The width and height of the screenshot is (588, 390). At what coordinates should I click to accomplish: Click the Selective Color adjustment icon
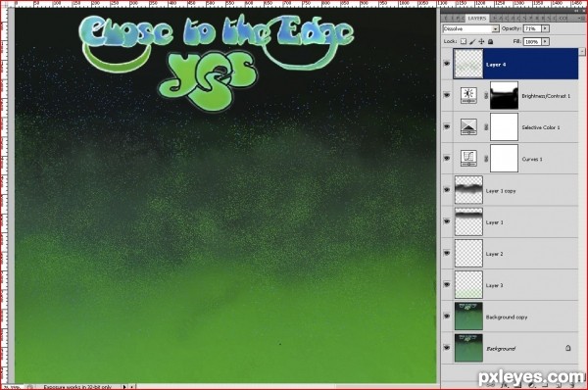(x=468, y=126)
